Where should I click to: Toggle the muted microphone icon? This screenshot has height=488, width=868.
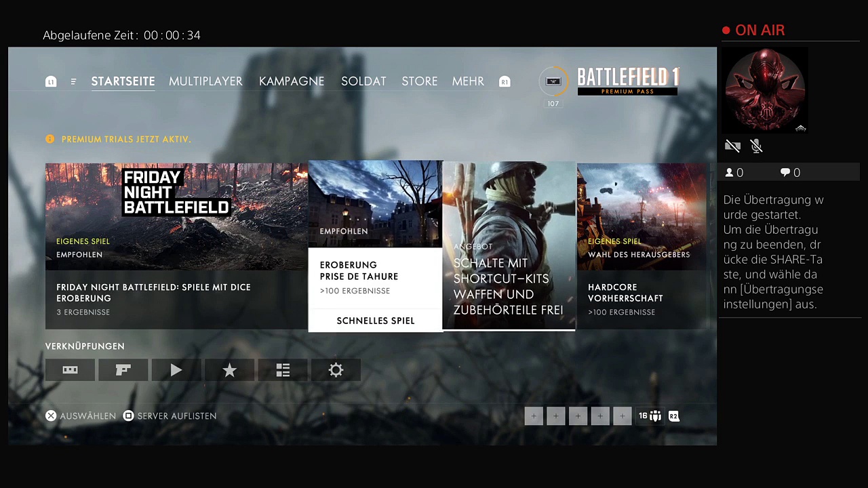pos(757,146)
